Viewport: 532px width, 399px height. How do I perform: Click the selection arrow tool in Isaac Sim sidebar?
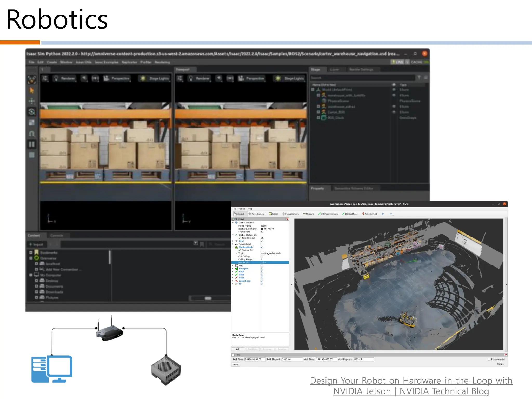coord(32,90)
